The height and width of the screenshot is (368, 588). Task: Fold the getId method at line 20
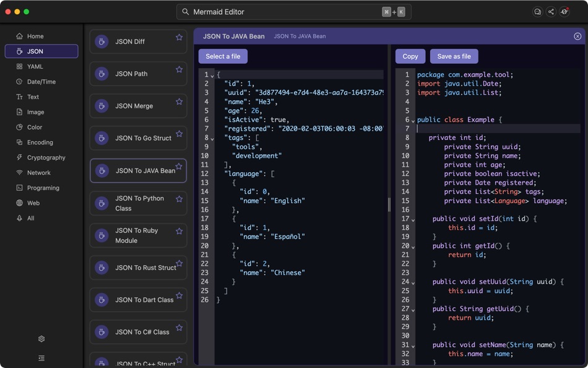413,247
